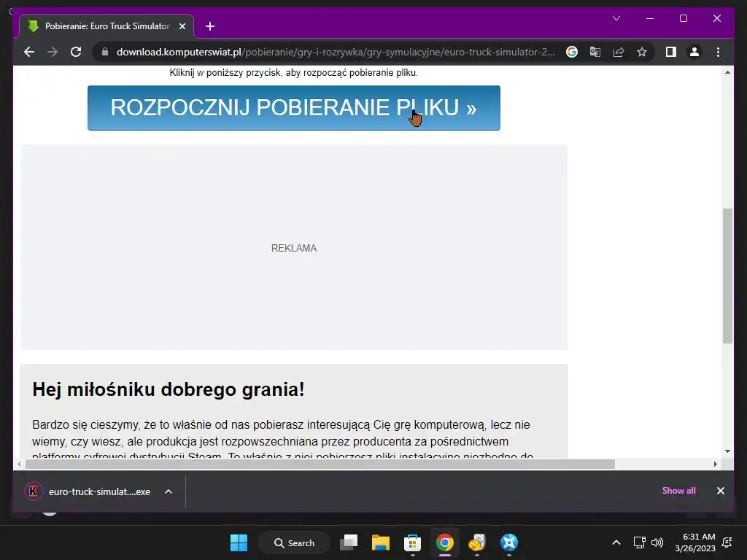747x560 pixels.
Task: Maximize the Chrome window
Action: (x=683, y=18)
